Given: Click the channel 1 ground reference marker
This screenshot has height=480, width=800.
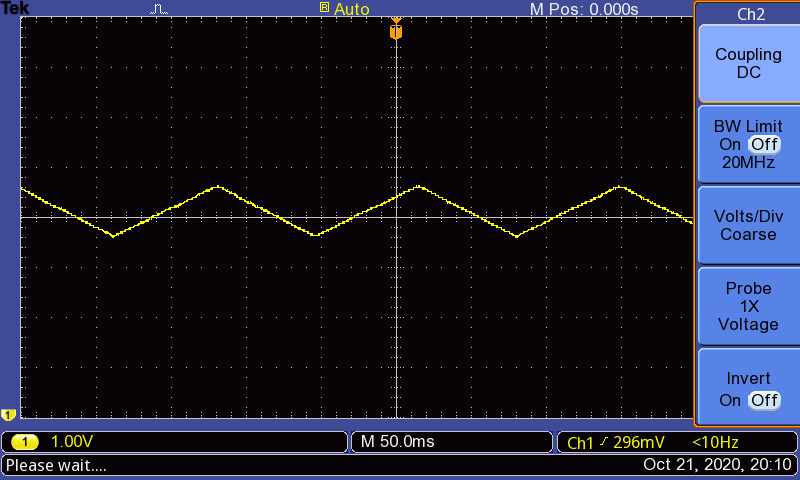Looking at the screenshot, I should [x=8, y=414].
